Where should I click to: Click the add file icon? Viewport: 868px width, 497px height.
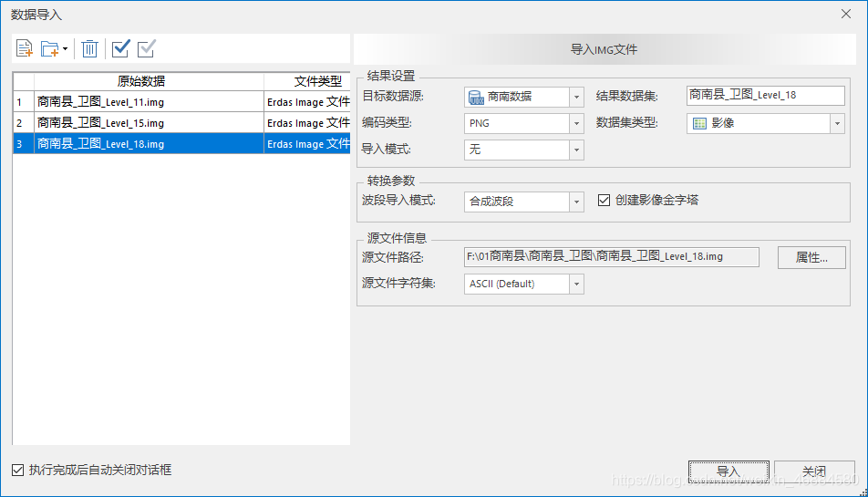click(25, 48)
